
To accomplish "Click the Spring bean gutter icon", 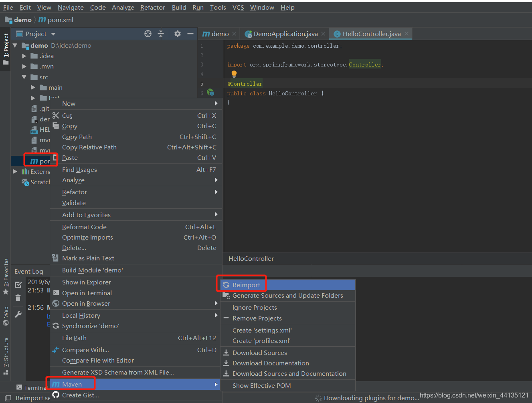I will pyautogui.click(x=210, y=93).
